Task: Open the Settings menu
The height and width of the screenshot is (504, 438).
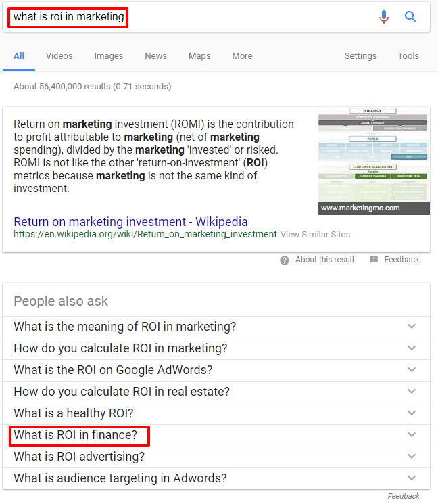Action: 360,56
